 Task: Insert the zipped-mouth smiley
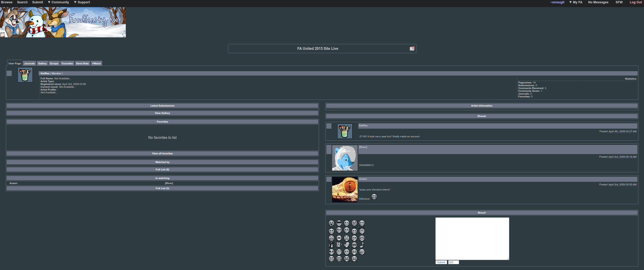coord(354,259)
